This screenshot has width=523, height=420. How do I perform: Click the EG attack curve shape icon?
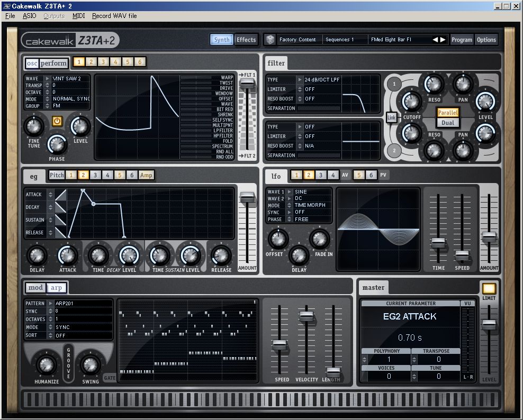coord(61,195)
